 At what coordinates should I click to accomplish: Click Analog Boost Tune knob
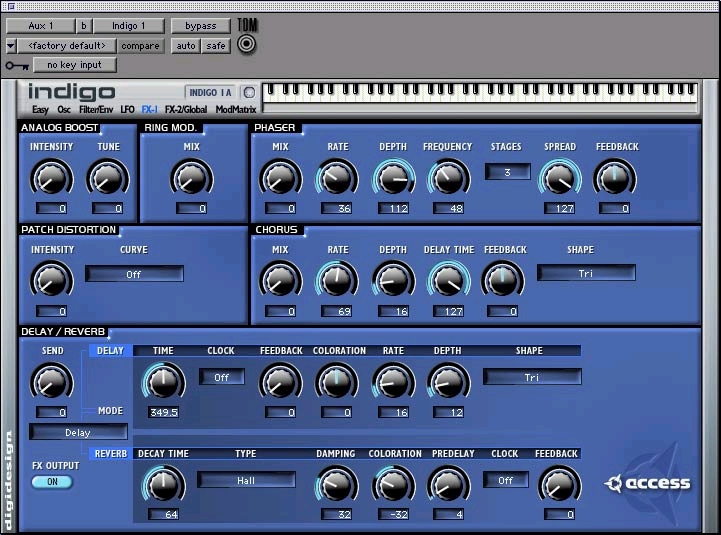108,178
